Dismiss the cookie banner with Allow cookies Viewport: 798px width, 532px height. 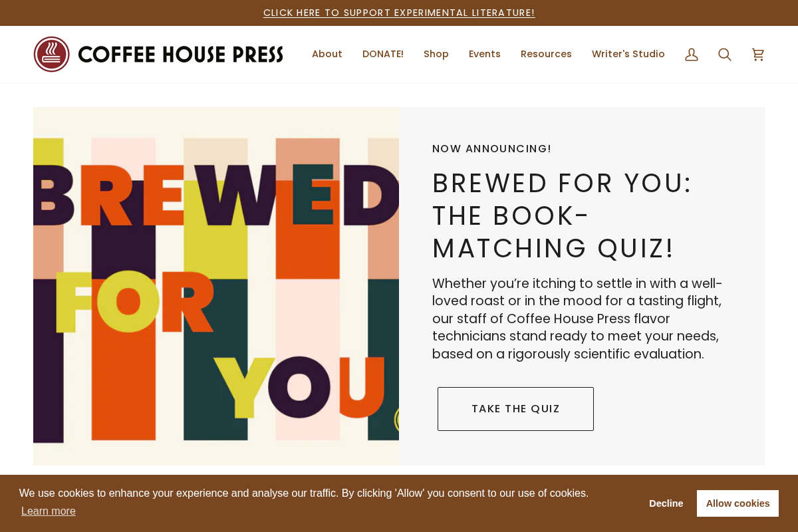point(737,503)
